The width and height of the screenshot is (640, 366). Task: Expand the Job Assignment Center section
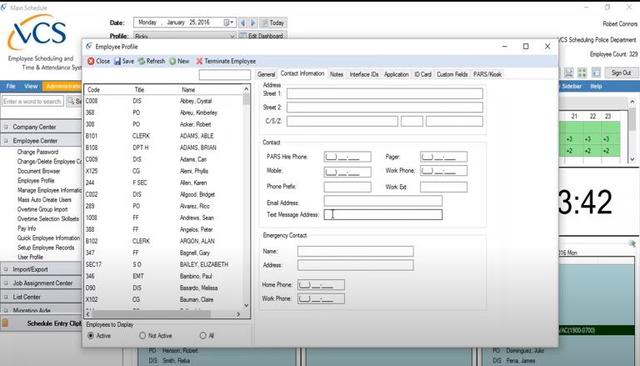[x=6, y=283]
